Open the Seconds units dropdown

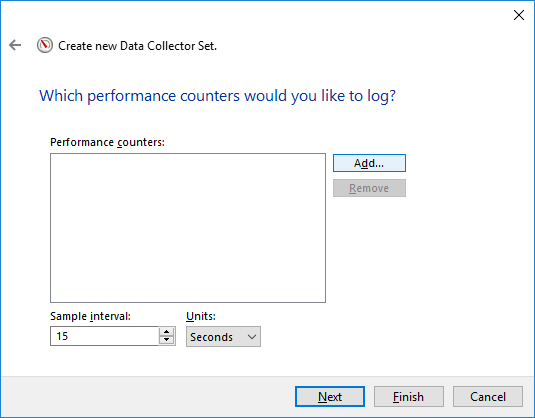223,337
